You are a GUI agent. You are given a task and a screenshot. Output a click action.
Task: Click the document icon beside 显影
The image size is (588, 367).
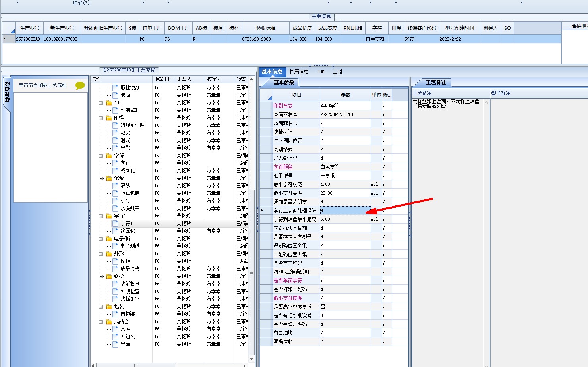click(115, 148)
